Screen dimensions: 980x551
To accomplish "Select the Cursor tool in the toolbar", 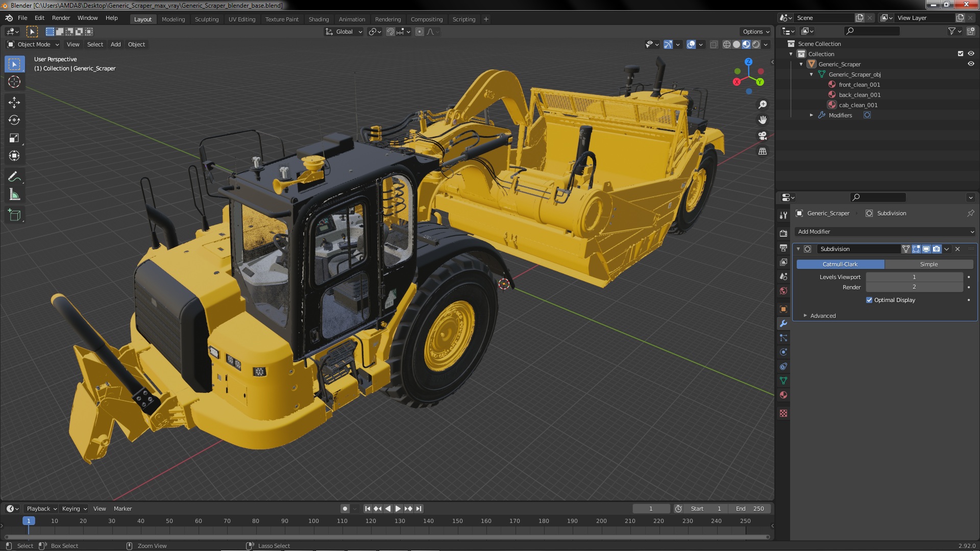I will pyautogui.click(x=14, y=82).
